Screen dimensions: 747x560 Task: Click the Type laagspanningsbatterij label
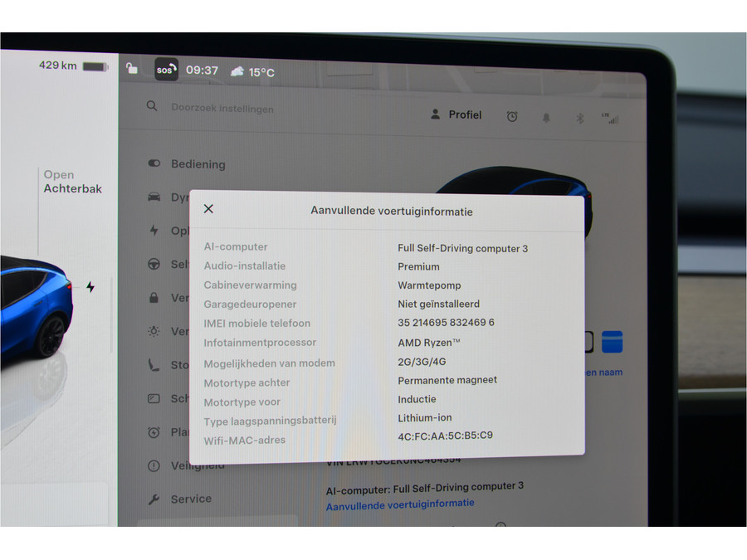[270, 421]
